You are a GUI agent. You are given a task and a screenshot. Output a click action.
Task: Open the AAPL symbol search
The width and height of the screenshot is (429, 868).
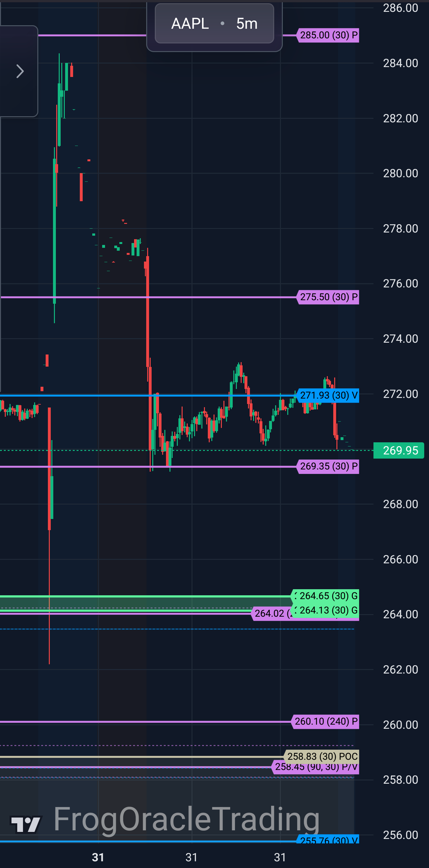click(190, 24)
